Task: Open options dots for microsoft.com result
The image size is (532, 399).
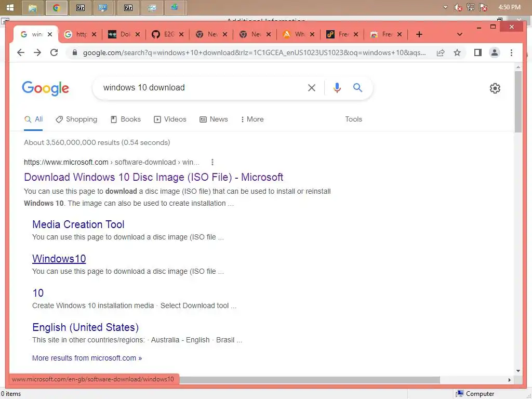Action: pyautogui.click(x=212, y=162)
